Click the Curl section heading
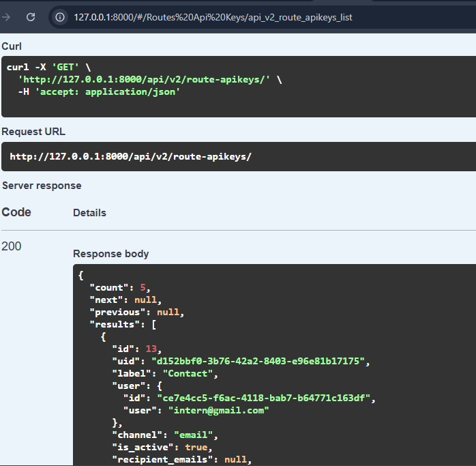The width and height of the screenshot is (476, 466). (x=12, y=46)
